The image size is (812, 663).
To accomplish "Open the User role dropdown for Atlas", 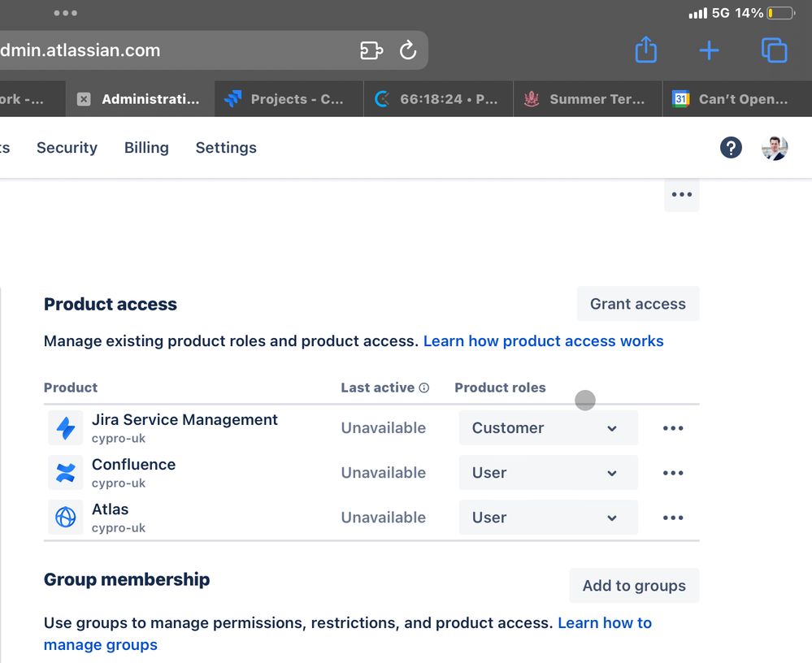I will coord(549,517).
